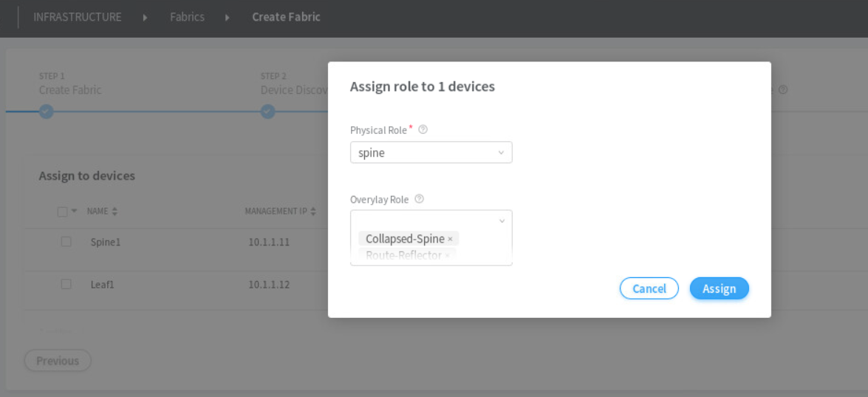This screenshot has height=397, width=868.
Task: Remove the Collapsed-Spine overlay role tag
Action: [x=450, y=239]
